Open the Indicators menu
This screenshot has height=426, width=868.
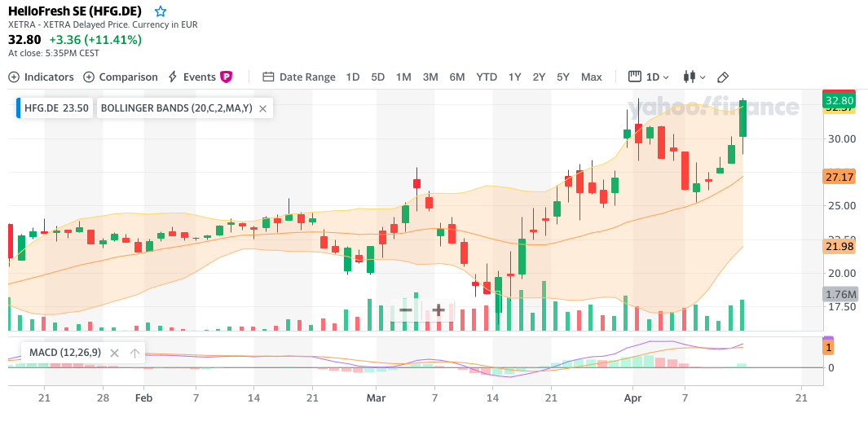click(x=41, y=77)
